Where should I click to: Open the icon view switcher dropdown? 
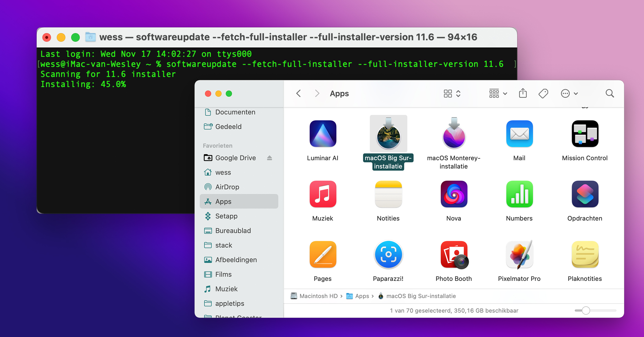coord(452,93)
